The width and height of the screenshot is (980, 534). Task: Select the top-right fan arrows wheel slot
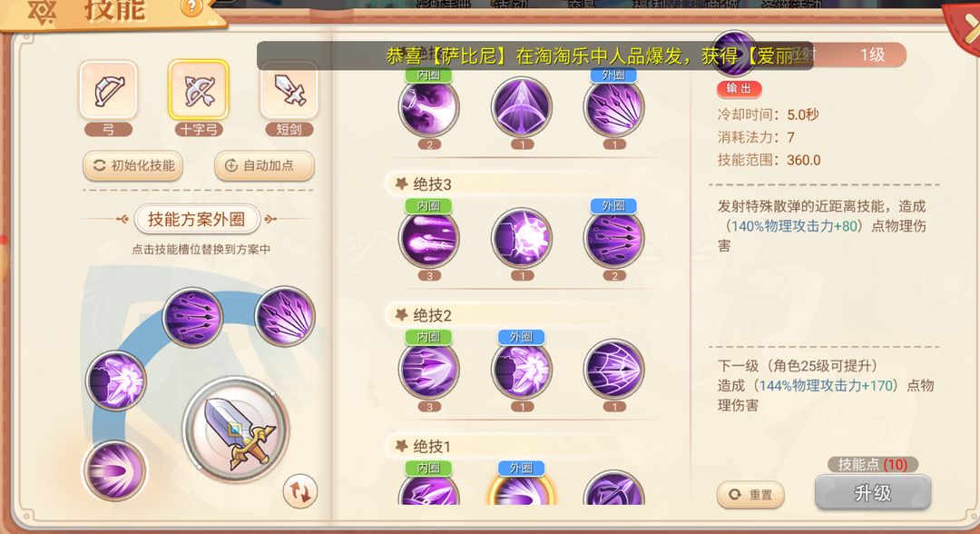pyautogui.click(x=285, y=316)
